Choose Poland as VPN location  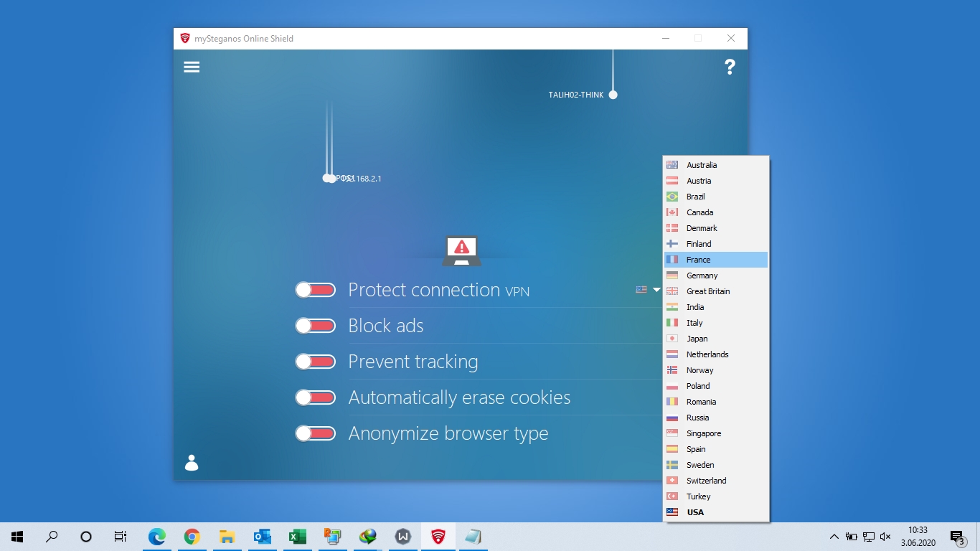tap(716, 386)
